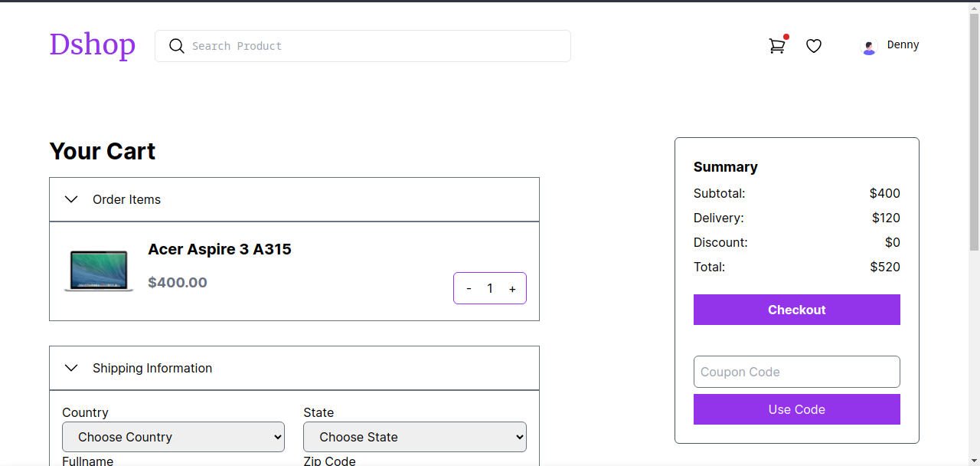Click the Denny username label
980x466 pixels.
903,44
